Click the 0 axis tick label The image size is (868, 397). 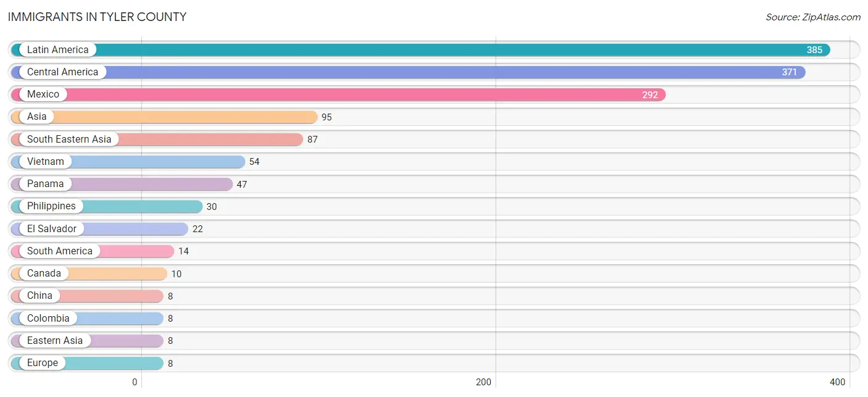pyautogui.click(x=135, y=382)
